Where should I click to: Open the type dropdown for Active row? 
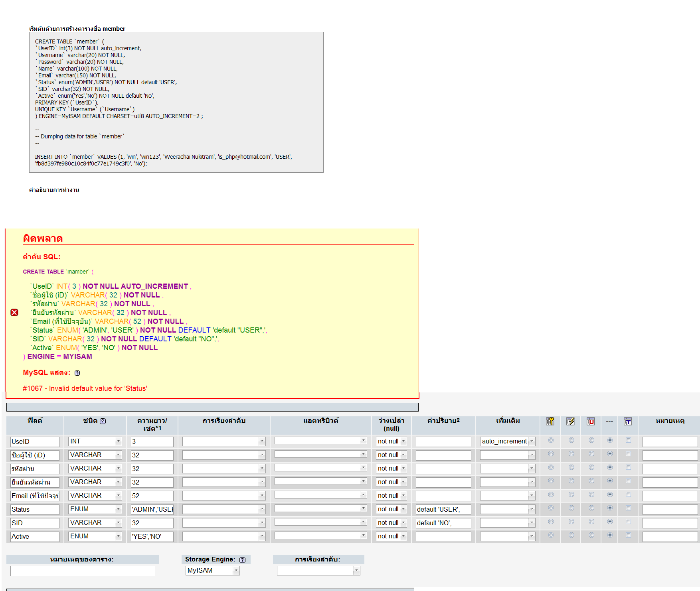point(95,536)
